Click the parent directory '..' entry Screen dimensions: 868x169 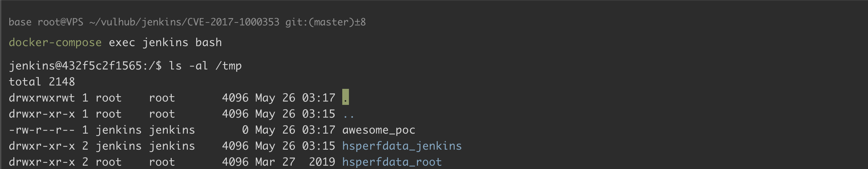(348, 114)
